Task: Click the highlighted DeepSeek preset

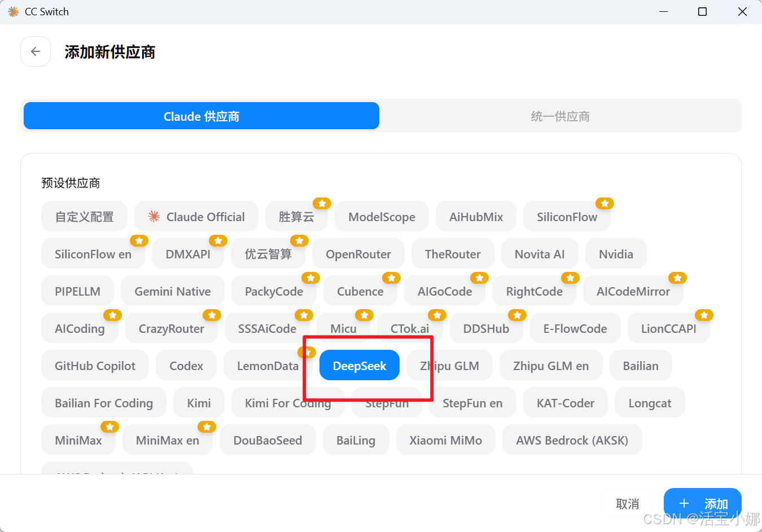Action: (x=360, y=366)
